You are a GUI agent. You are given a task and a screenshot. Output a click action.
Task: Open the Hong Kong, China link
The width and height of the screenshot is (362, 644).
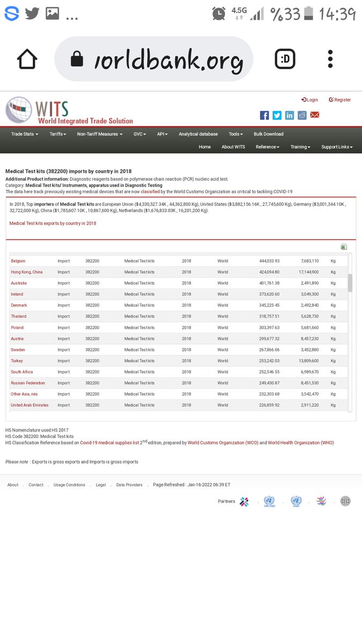pyautogui.click(x=27, y=272)
